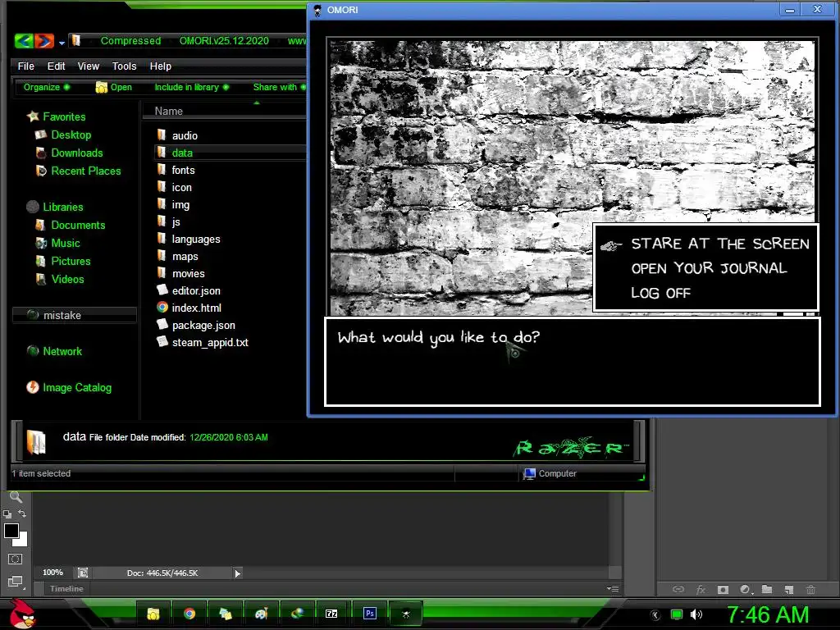Go forward in the Explorer window
The height and width of the screenshot is (630, 840).
coord(44,40)
